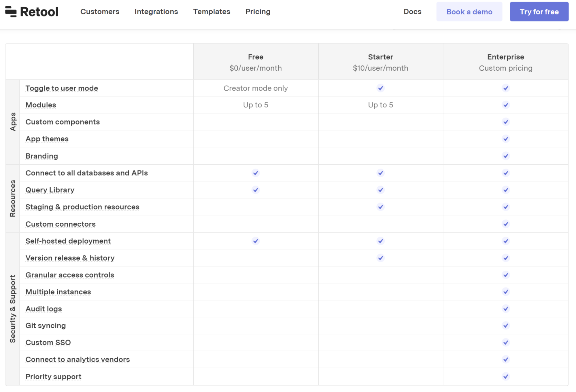
Task: Click the Granular access controls row label
Action: tap(69, 275)
